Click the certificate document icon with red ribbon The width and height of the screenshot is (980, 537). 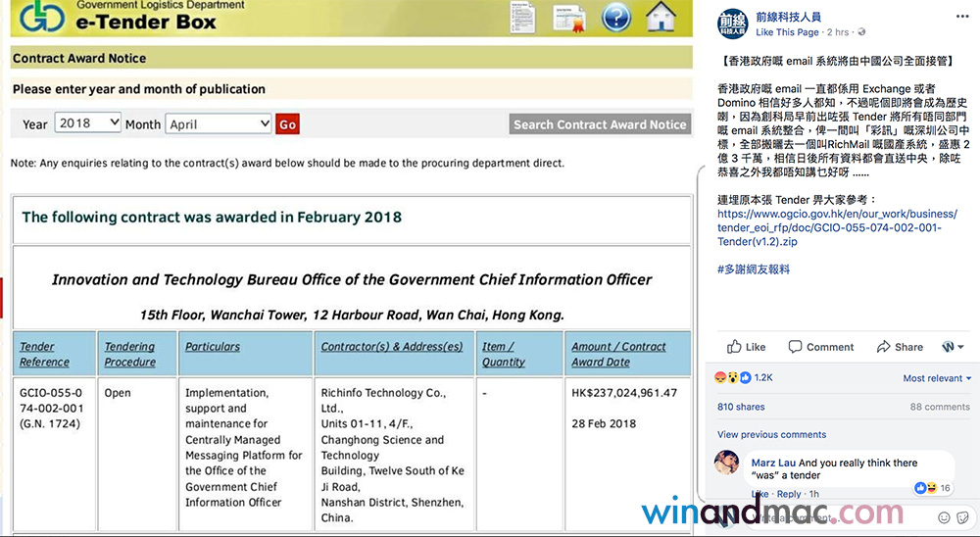coord(569,17)
